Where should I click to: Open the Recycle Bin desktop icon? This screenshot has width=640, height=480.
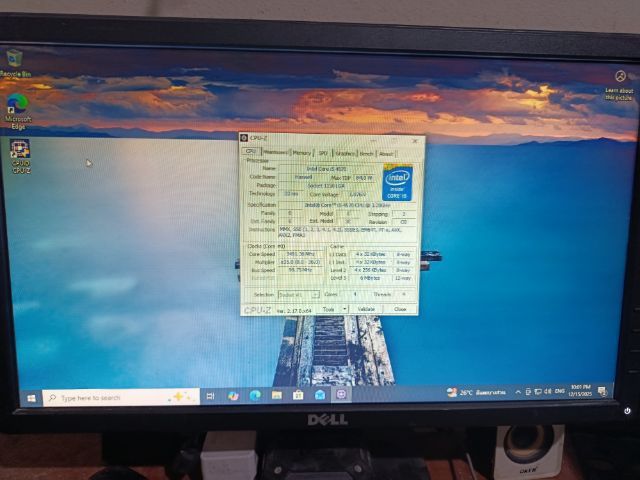point(15,63)
